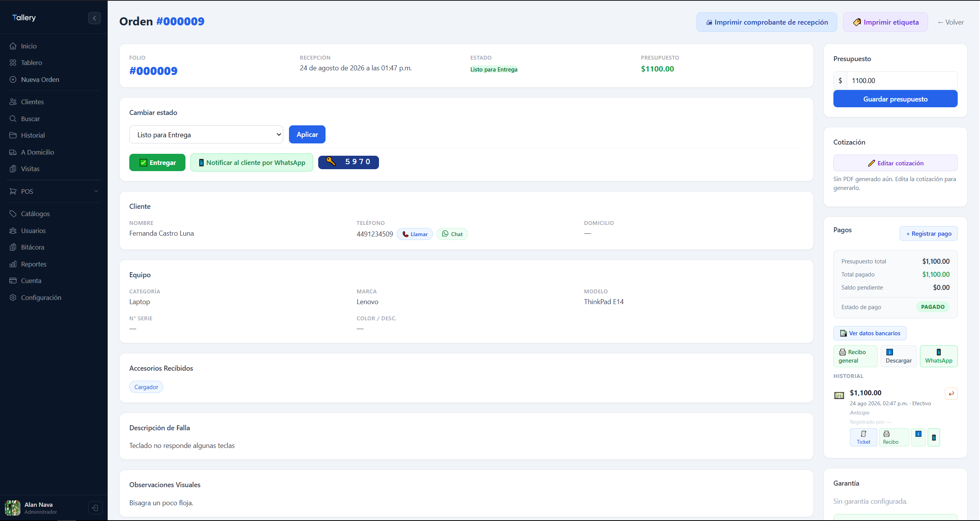
Task: Click the Cuenta card icon
Action: (13, 281)
